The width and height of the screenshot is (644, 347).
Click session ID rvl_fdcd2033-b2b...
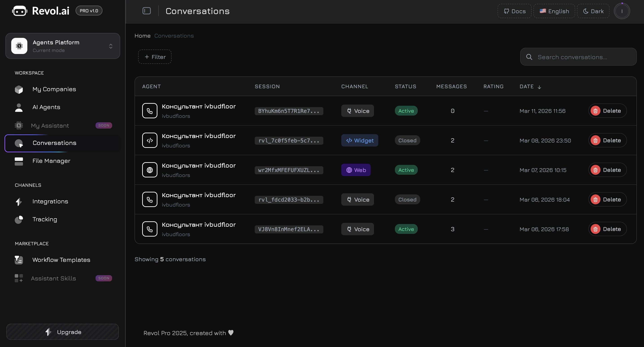[x=289, y=200]
